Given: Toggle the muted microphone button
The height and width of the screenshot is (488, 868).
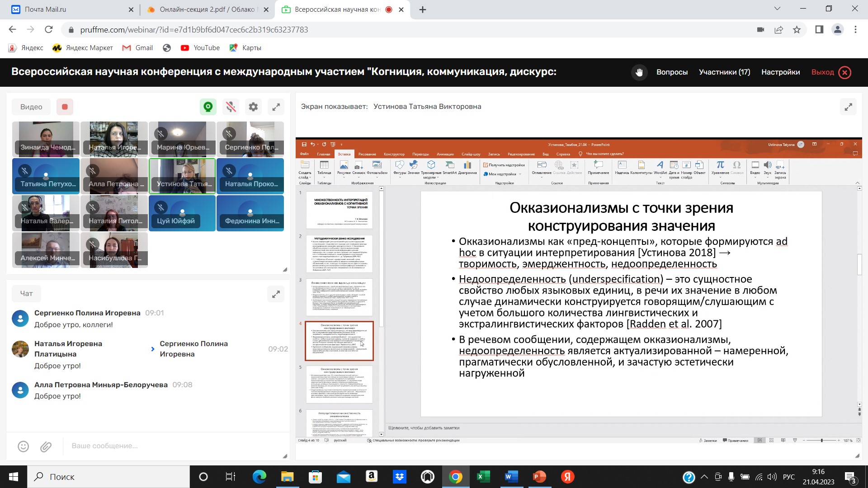Looking at the screenshot, I should point(231,107).
